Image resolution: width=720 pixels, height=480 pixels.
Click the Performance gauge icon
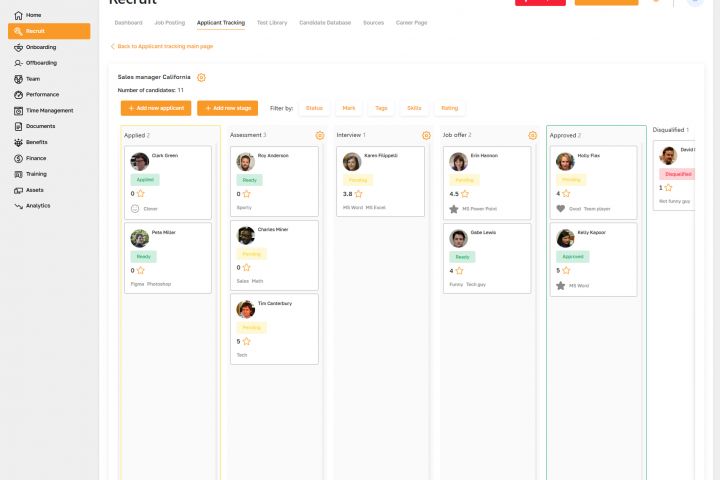[18, 95]
